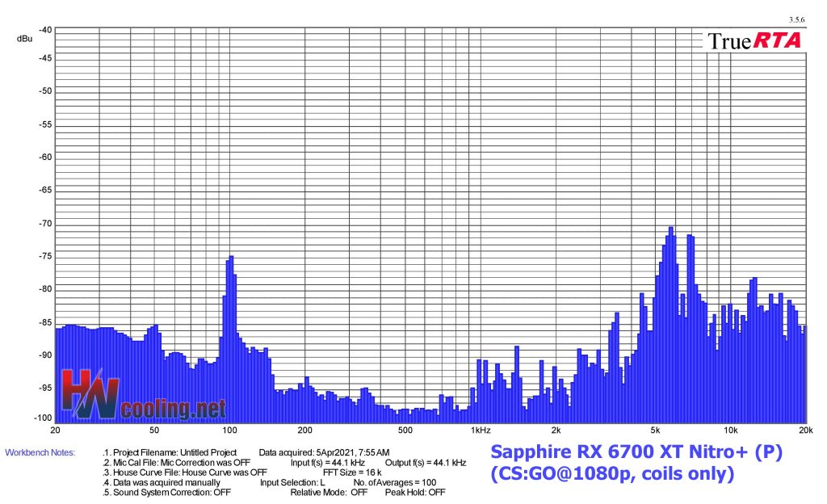This screenshot has height=504, width=827.
Task: Click the 2k frequency axis label
Action: click(x=556, y=430)
